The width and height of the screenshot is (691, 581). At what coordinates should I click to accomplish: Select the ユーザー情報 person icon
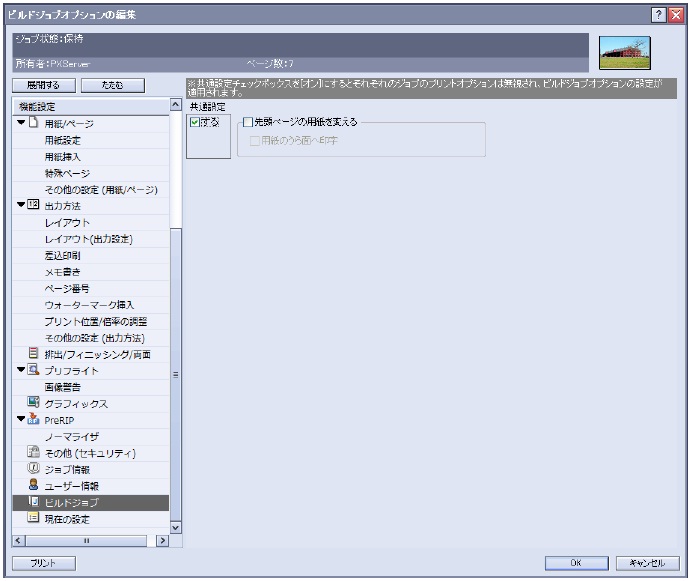click(33, 485)
